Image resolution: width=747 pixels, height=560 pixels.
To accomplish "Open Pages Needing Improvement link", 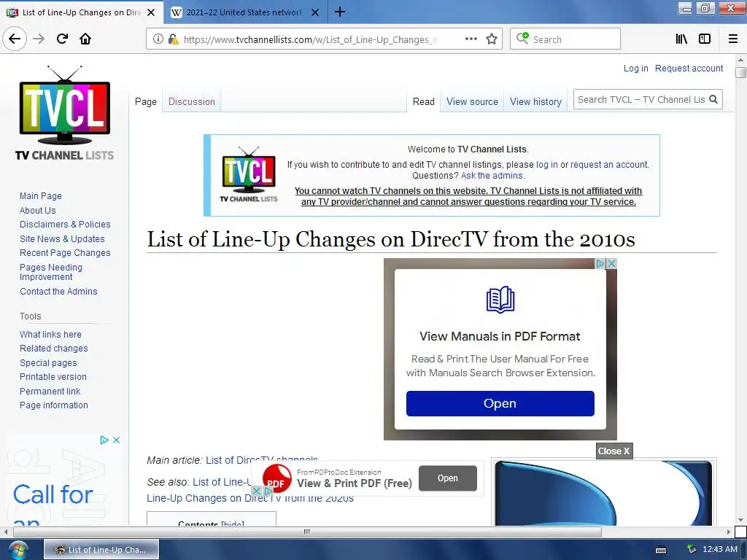I will [x=51, y=272].
